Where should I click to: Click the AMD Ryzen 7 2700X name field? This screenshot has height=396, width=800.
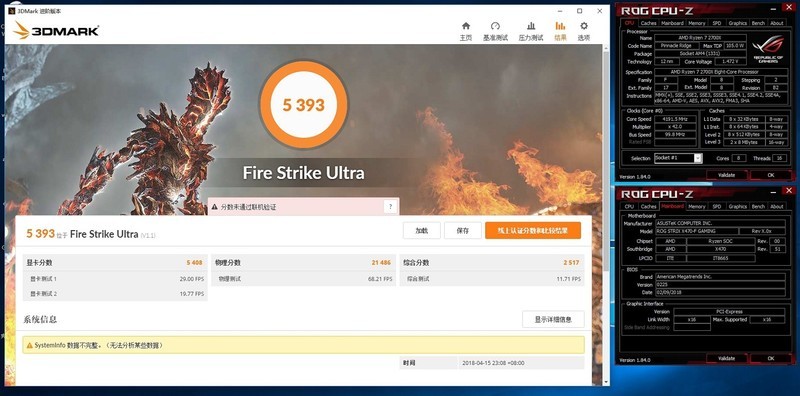click(x=701, y=38)
